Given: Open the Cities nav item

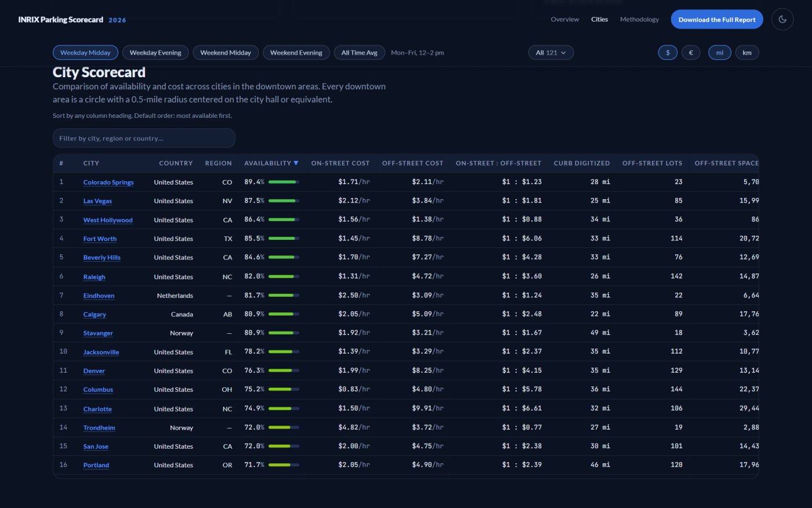Looking at the screenshot, I should [x=600, y=19].
